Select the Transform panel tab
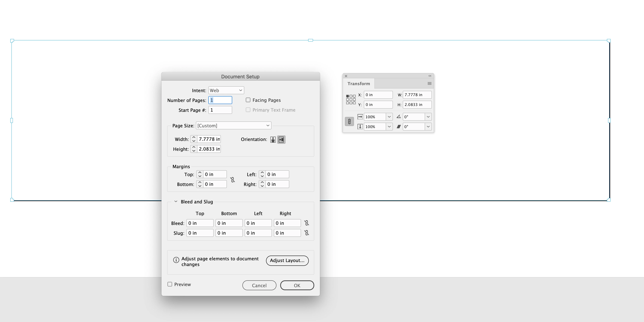644x322 pixels. [358, 84]
